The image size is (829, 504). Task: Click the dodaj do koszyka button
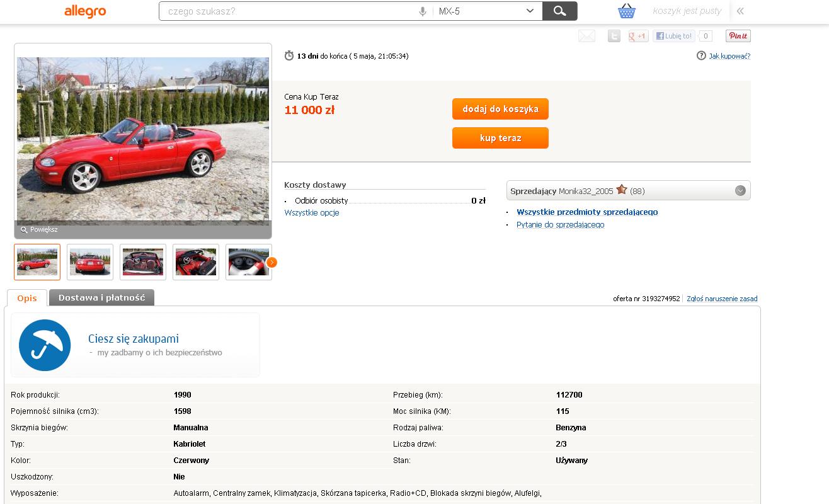pyautogui.click(x=500, y=109)
